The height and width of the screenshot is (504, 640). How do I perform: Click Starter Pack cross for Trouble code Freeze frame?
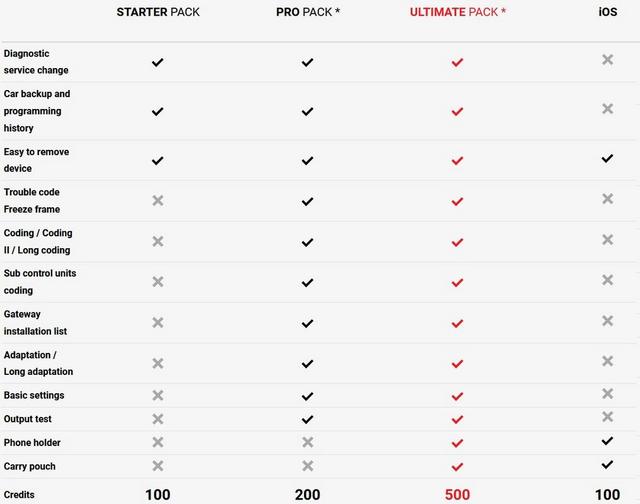158,200
